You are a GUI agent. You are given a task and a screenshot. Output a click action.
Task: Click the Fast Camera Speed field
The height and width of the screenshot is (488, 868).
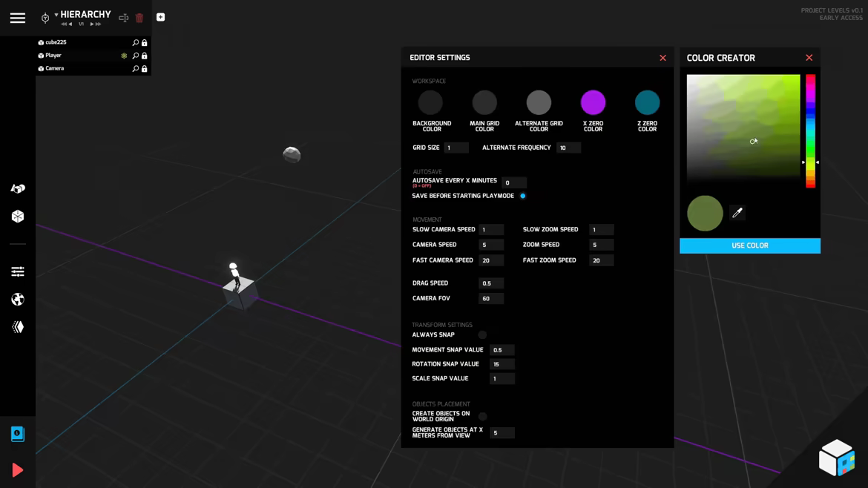(x=491, y=260)
